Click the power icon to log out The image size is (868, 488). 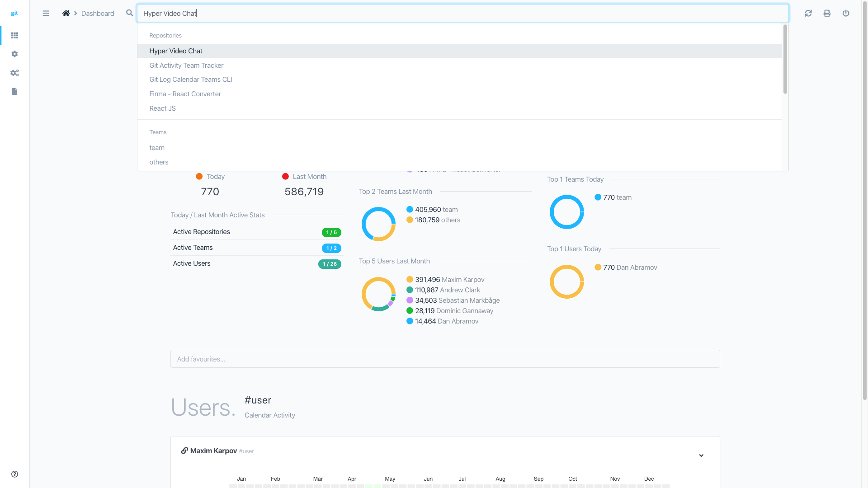[846, 13]
